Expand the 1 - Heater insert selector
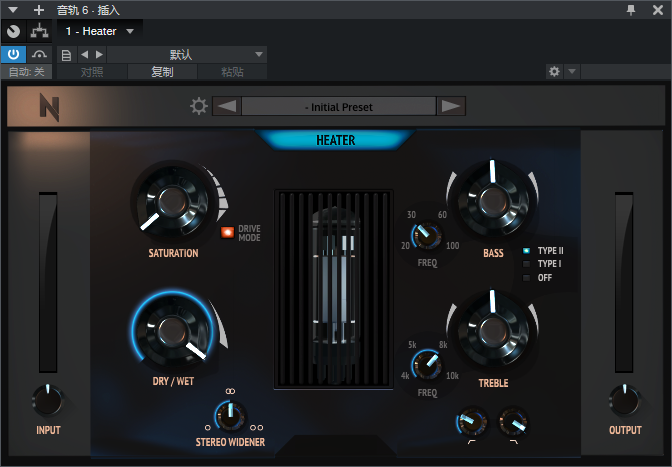The image size is (672, 467). click(99, 31)
